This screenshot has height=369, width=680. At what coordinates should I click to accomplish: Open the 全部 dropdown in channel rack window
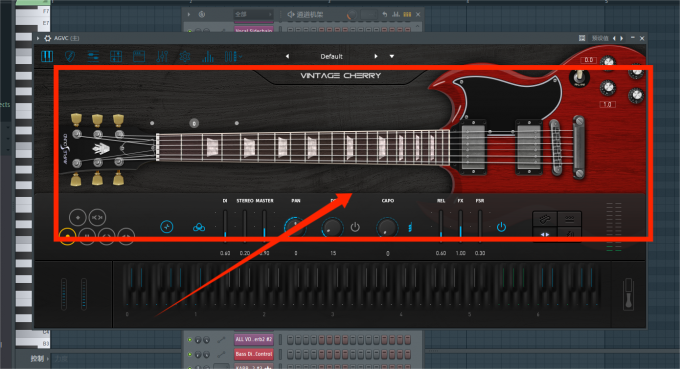pos(253,14)
